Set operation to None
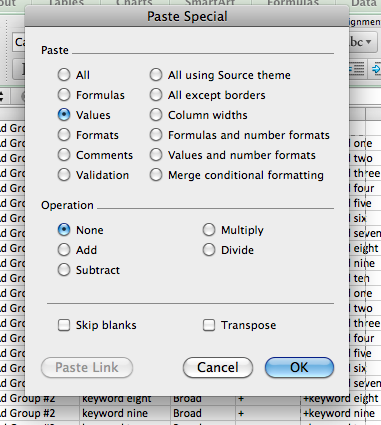381x425 pixels. tap(64, 230)
